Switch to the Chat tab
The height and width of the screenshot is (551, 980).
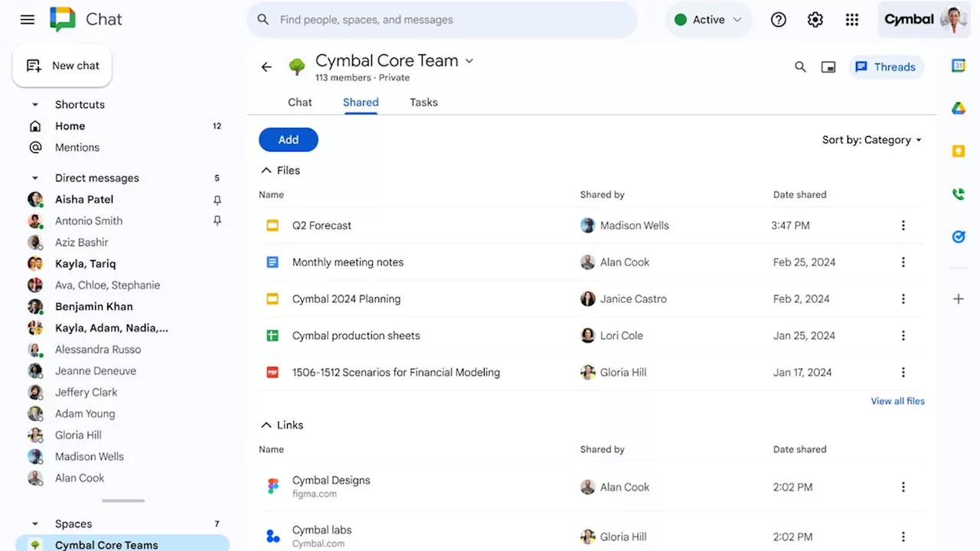300,103
